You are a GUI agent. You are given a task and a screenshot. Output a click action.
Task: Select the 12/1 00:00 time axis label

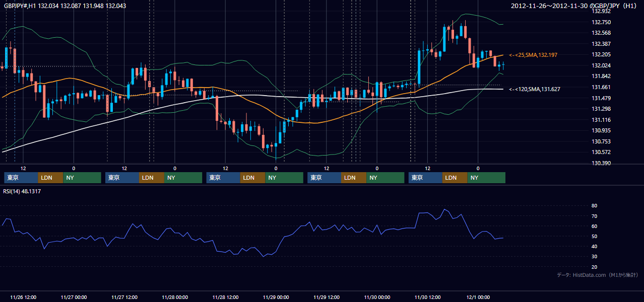pyautogui.click(x=478, y=297)
